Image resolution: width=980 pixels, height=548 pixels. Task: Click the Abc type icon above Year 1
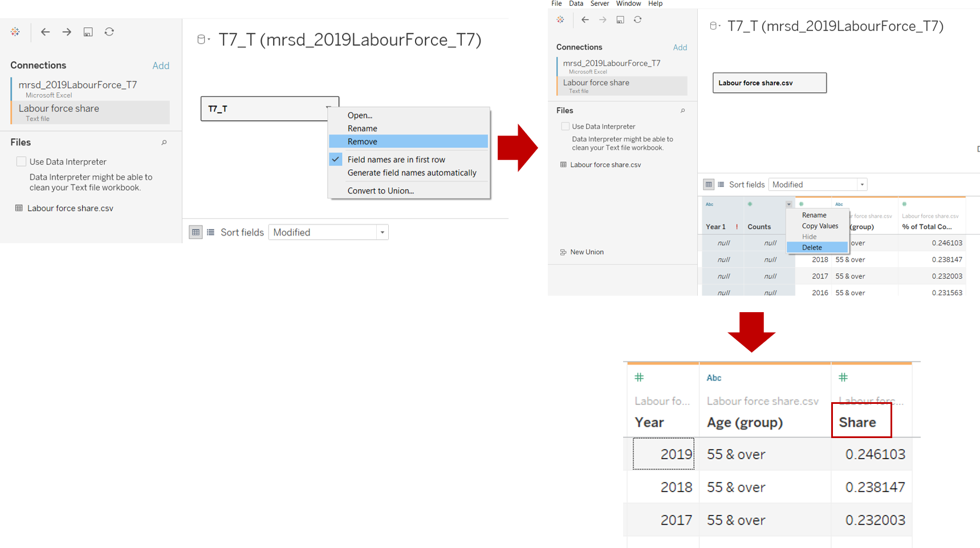[709, 204]
